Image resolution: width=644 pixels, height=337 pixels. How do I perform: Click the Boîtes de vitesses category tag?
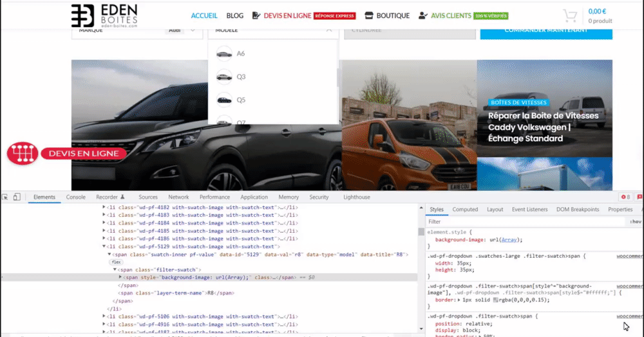tap(518, 102)
